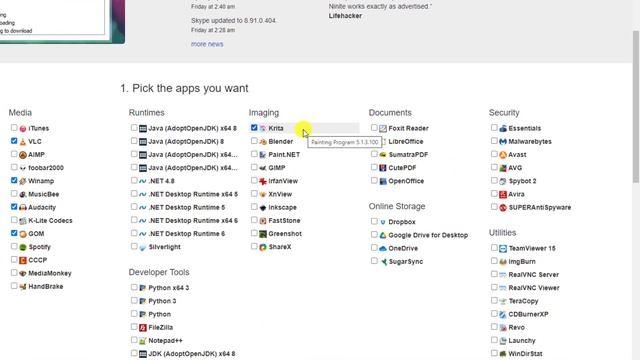Click the Blender app icon

coord(263,142)
